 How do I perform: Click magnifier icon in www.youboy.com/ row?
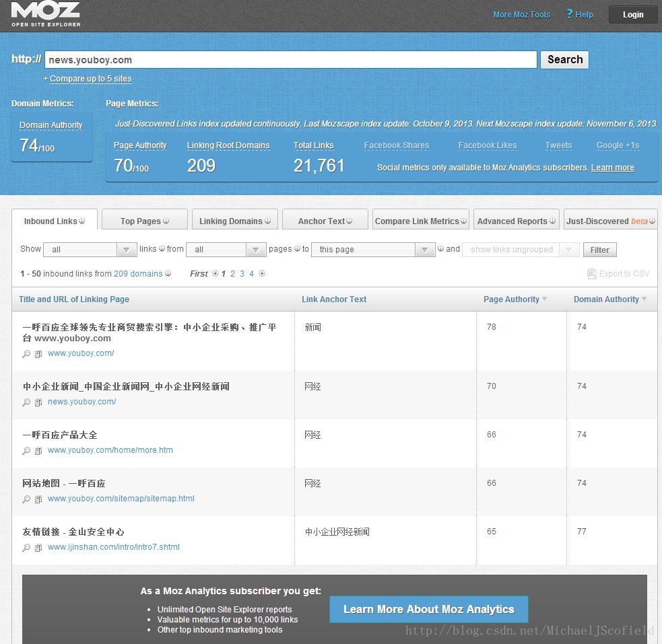26,354
